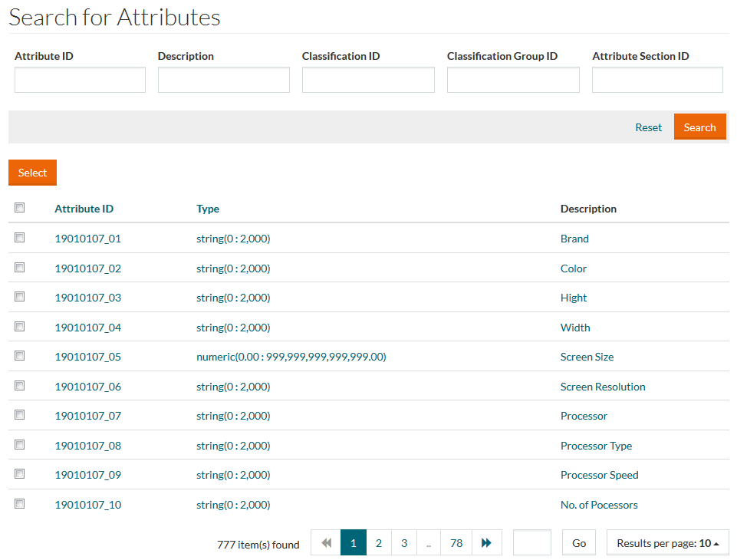This screenshot has height=560, width=737.
Task: Open attribute link 19010107_07
Action: tap(87, 416)
